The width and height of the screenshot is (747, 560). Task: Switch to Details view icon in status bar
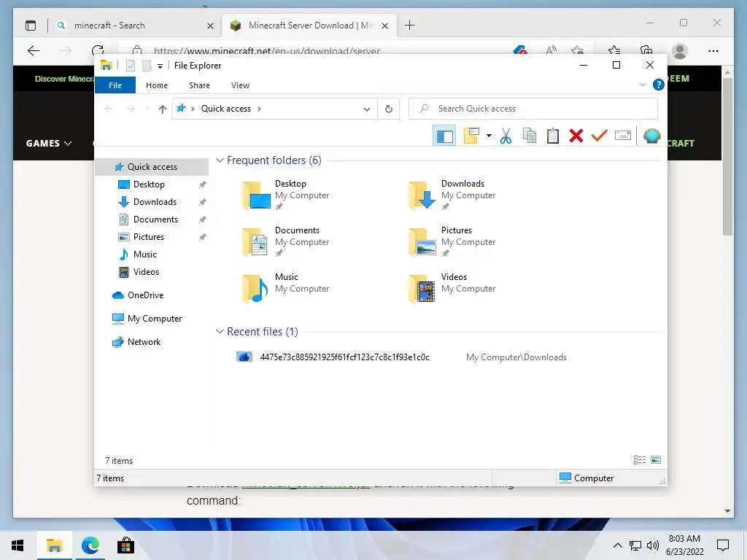click(x=639, y=459)
